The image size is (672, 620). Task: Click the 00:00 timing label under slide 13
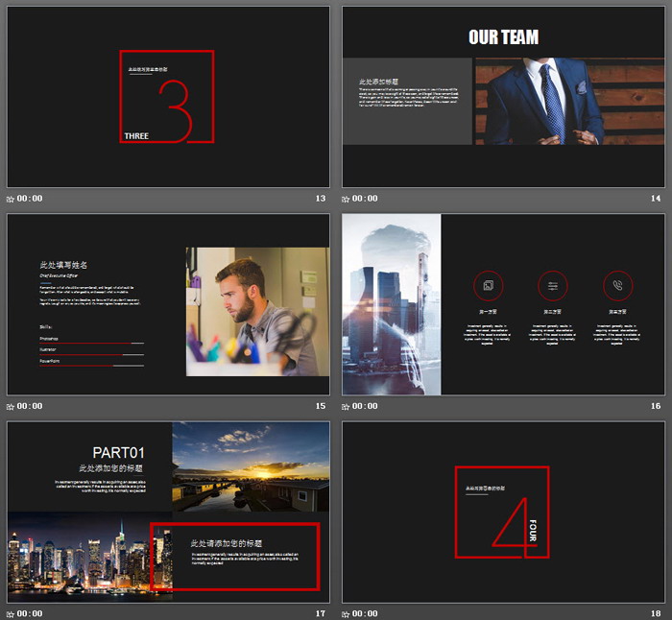pyautogui.click(x=30, y=199)
